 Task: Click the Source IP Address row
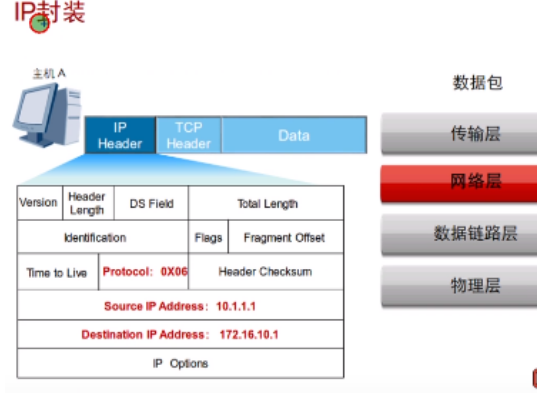coord(180,305)
